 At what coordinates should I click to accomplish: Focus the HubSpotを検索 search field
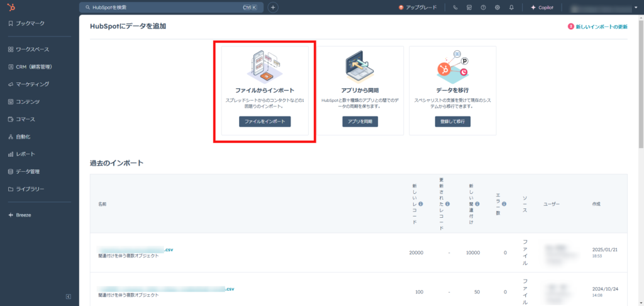click(171, 8)
